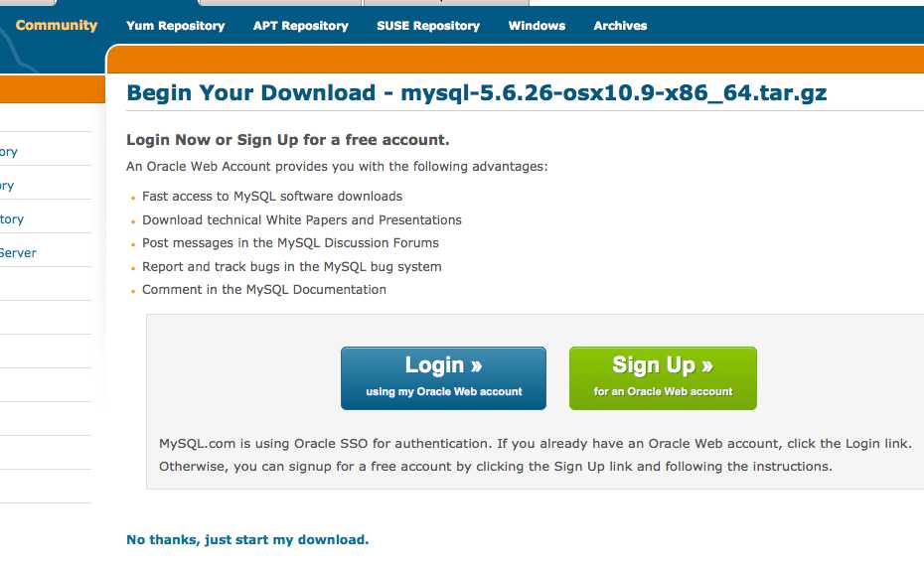The width and height of the screenshot is (924, 572).
Task: Click 'Login Now or Sign Up' subheading
Action: coord(287,140)
